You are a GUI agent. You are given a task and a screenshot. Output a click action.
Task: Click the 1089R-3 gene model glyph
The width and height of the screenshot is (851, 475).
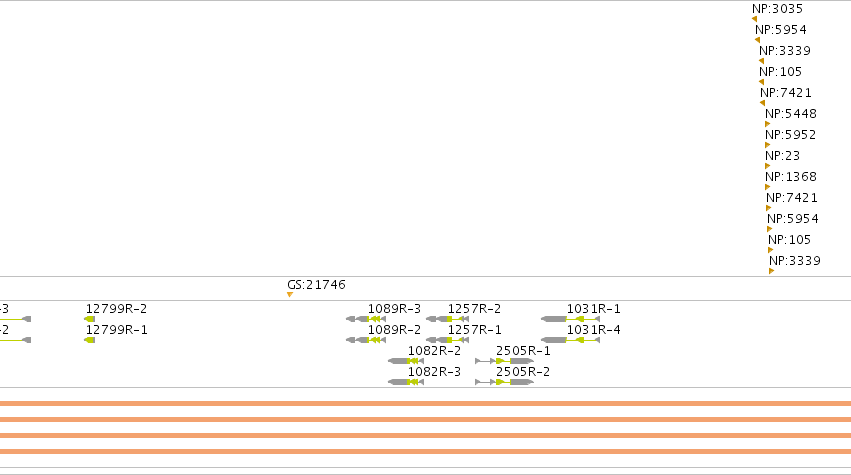(366, 319)
